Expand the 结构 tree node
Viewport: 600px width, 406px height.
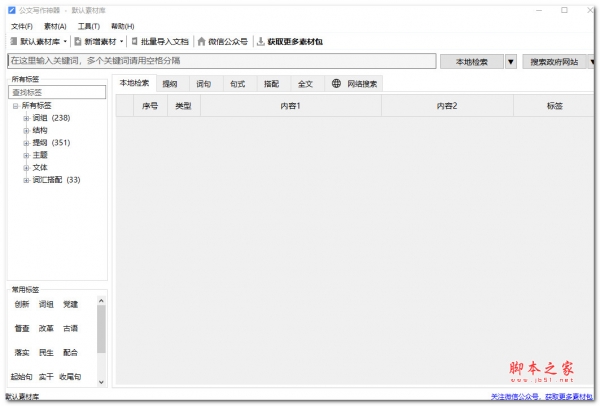[x=26, y=131]
